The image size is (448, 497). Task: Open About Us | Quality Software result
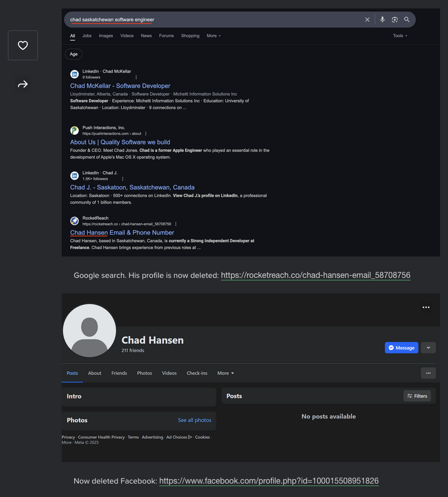coord(120,142)
